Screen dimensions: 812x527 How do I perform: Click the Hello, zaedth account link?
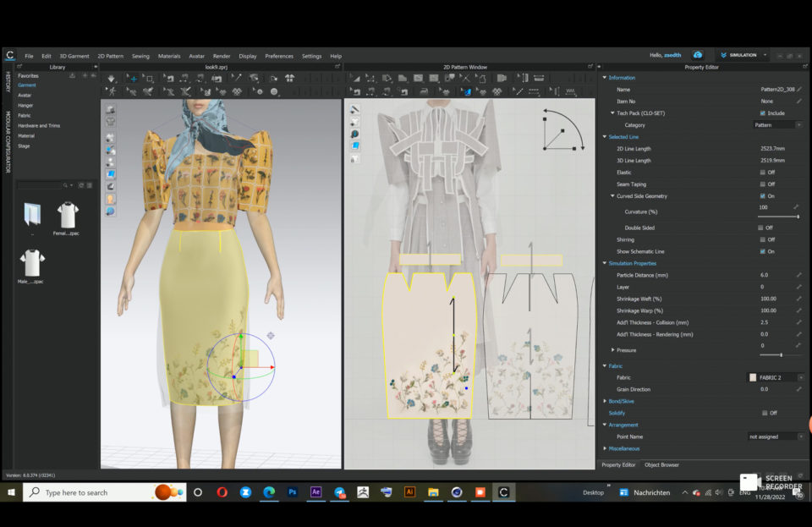coord(667,54)
